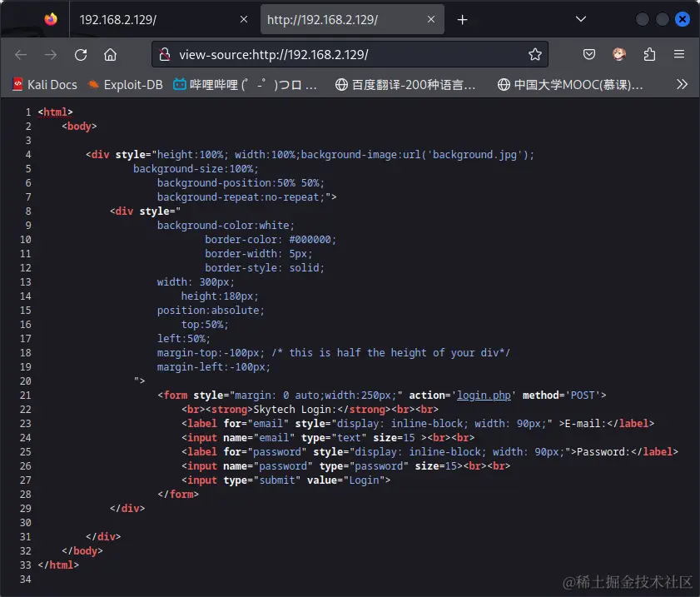The width and height of the screenshot is (700, 597).
Task: Go back one page
Action: [x=21, y=54]
